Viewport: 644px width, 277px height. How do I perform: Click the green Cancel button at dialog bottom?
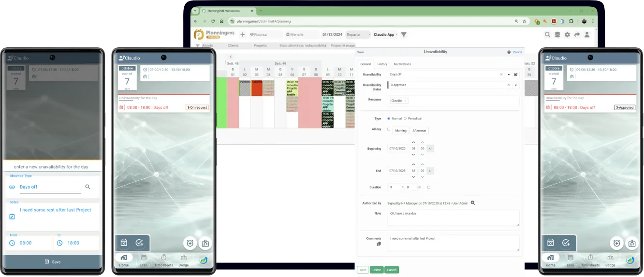(392, 270)
